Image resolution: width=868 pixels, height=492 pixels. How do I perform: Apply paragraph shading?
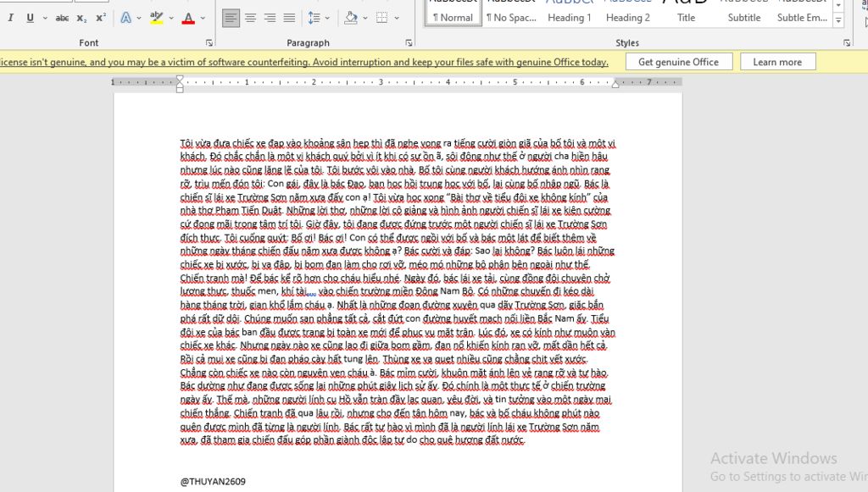tap(351, 18)
